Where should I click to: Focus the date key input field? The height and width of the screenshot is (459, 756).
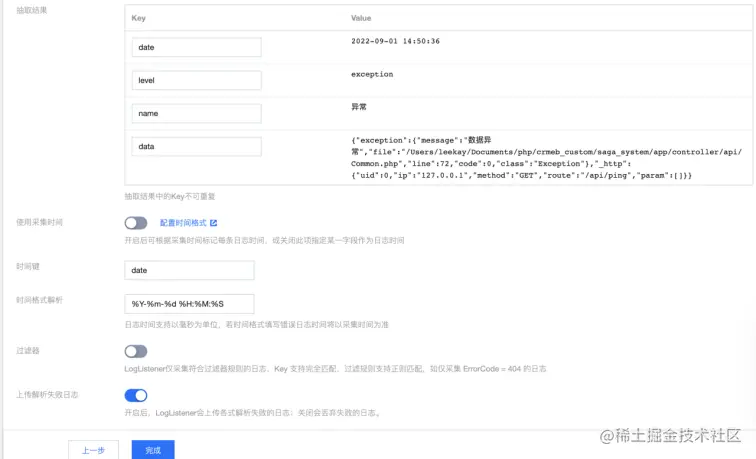pos(197,47)
